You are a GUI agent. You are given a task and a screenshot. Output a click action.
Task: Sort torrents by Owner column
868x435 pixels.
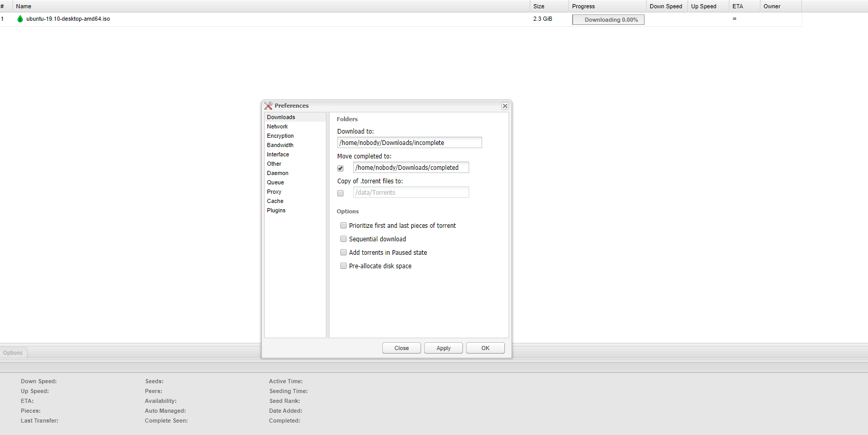click(x=781, y=6)
